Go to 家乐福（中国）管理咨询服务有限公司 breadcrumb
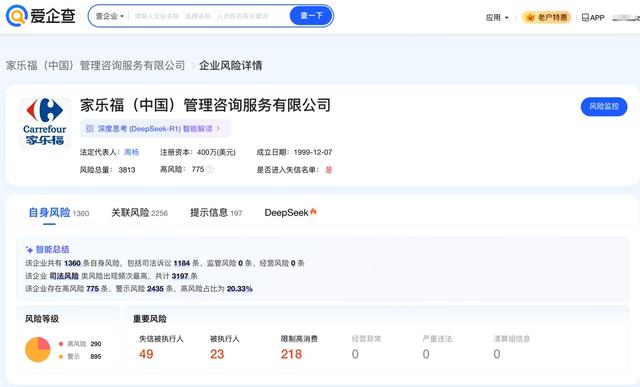The image size is (640, 387). tap(96, 65)
